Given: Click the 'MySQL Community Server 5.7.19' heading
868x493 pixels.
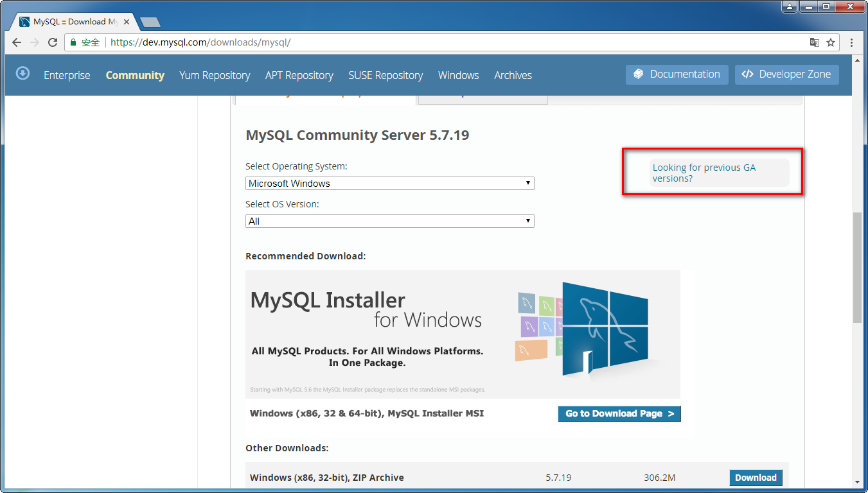Looking at the screenshot, I should (357, 135).
